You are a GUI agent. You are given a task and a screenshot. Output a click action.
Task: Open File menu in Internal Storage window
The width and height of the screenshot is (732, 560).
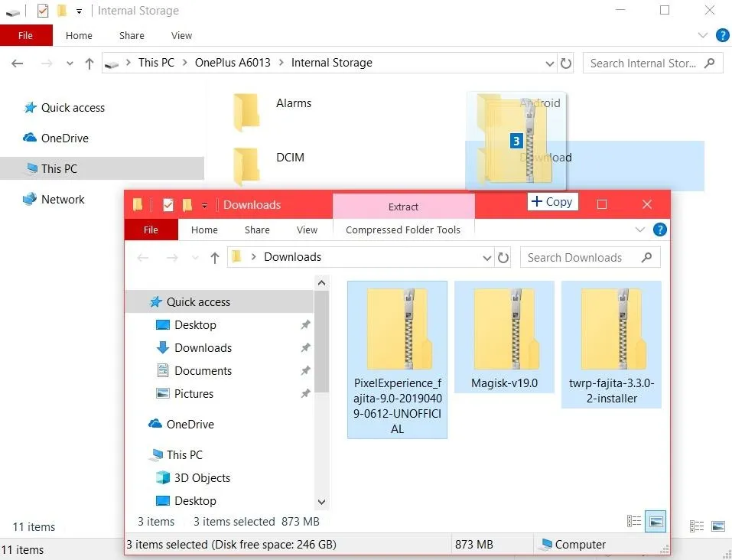[x=26, y=35]
